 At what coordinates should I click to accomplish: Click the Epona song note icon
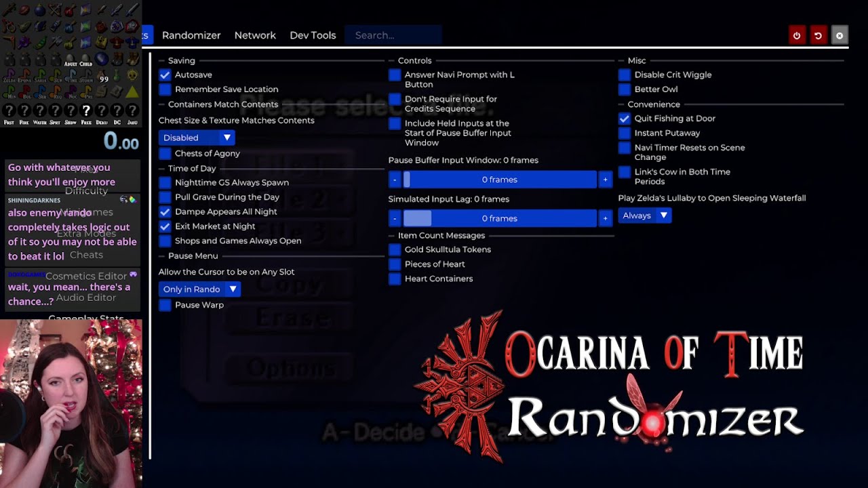coord(24,75)
